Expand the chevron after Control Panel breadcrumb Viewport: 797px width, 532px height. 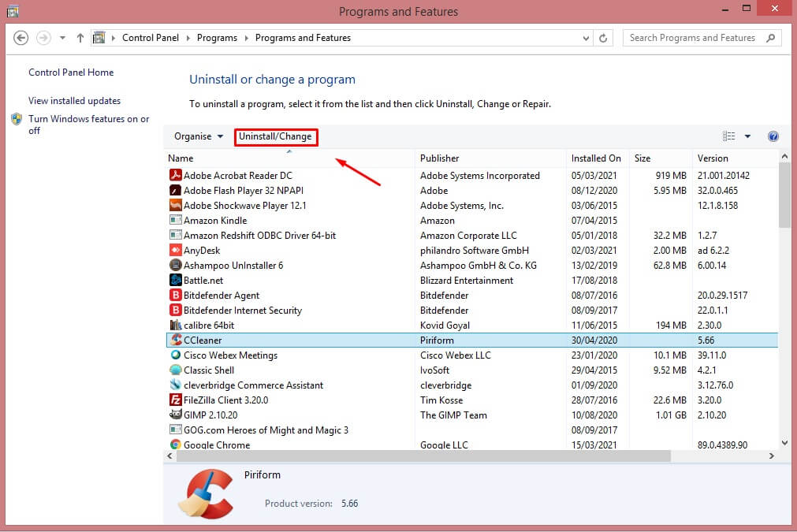188,38
